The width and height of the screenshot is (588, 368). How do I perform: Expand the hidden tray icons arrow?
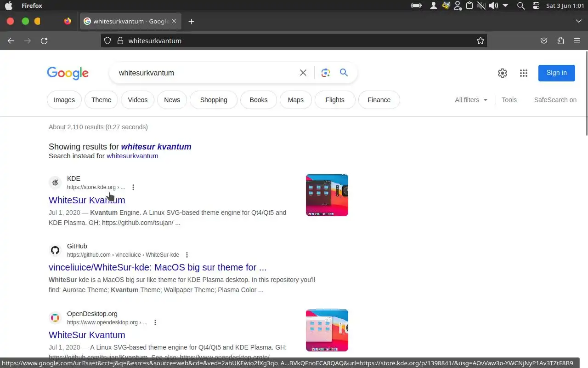(x=505, y=6)
